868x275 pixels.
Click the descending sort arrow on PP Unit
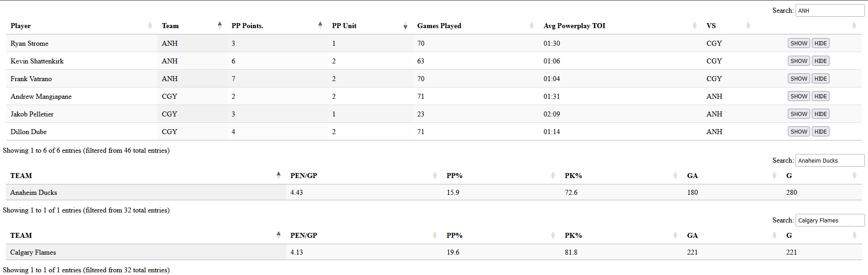405,27
